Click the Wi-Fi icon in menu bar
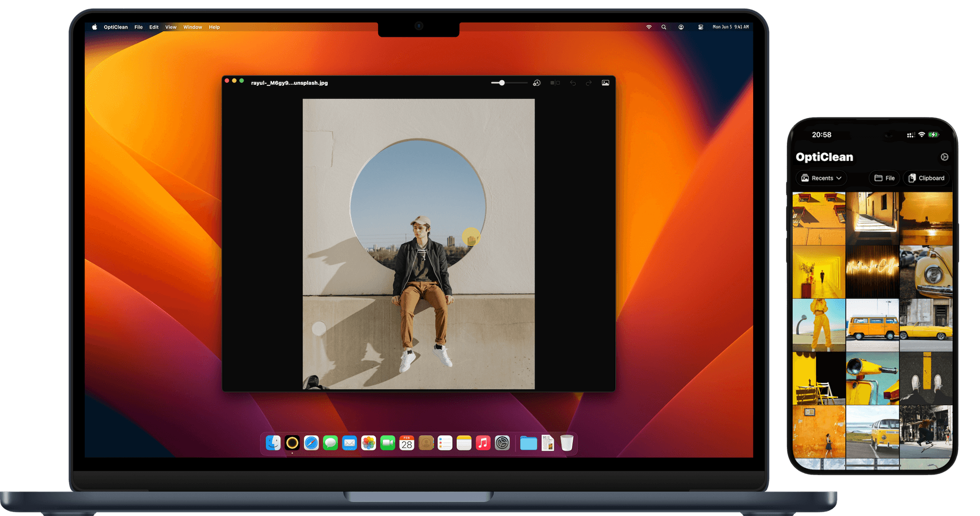Image resolution: width=980 pixels, height=516 pixels. click(x=649, y=27)
